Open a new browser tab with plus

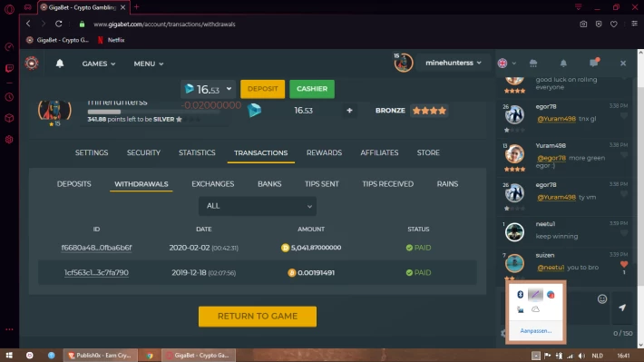click(x=136, y=7)
